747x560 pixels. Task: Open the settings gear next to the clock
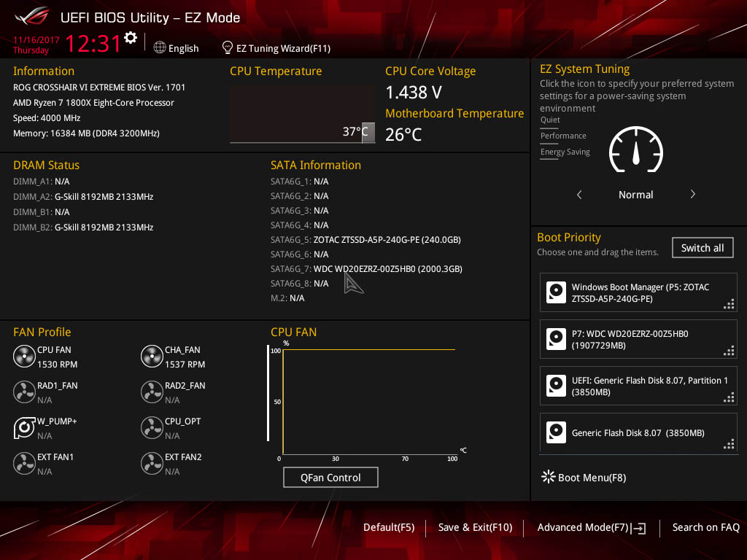(x=131, y=38)
